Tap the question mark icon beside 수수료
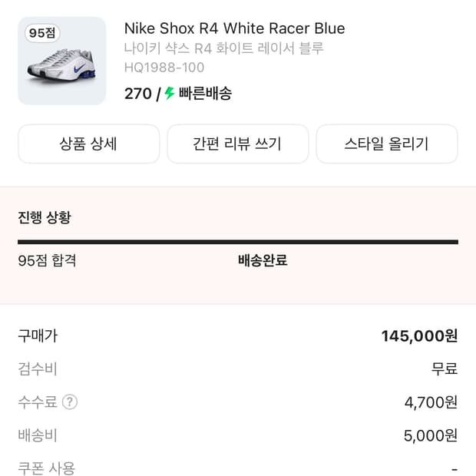The image size is (476, 476). (x=70, y=402)
